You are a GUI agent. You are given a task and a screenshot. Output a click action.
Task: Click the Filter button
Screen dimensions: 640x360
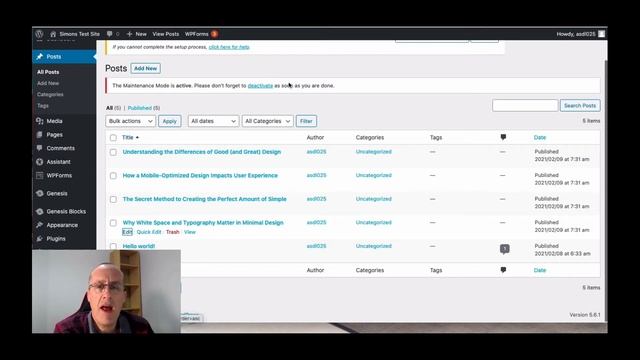(306, 121)
